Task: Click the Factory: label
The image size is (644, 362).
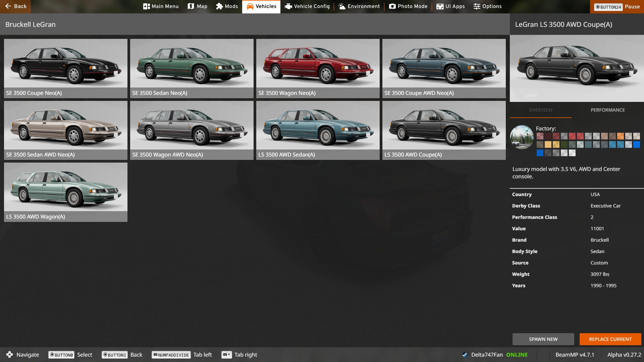Action: [x=546, y=128]
